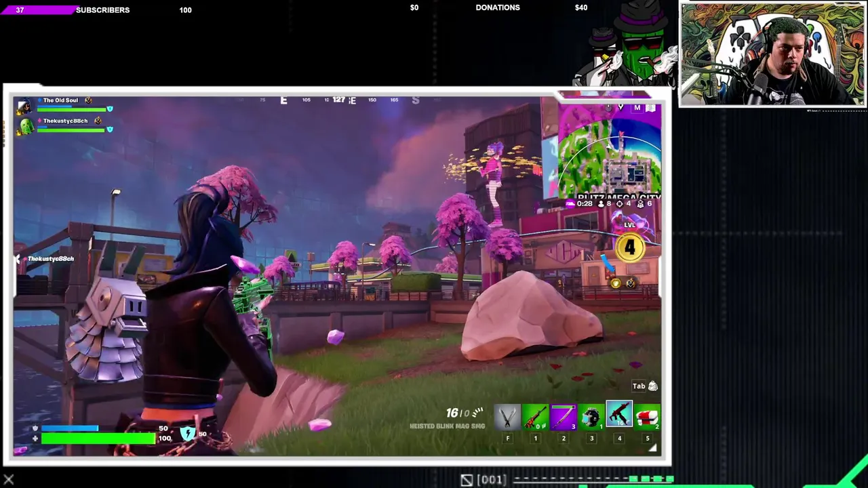Click the folded map icon beside M
Screen dimensions: 868x488
coord(651,108)
